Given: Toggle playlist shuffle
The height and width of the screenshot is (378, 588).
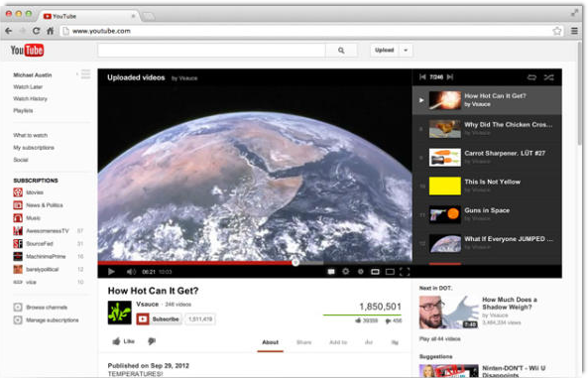Looking at the screenshot, I should (x=548, y=77).
